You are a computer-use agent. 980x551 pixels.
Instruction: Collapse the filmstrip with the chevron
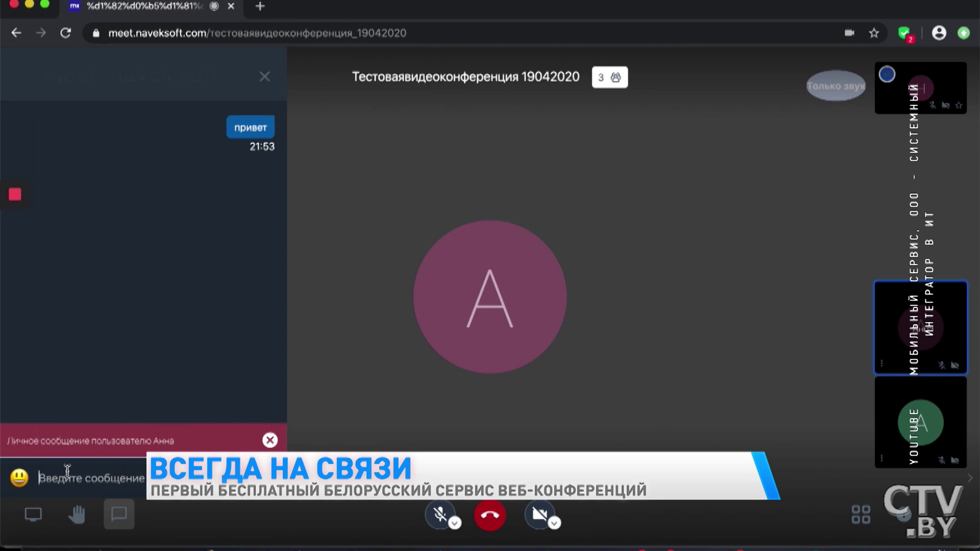970,478
